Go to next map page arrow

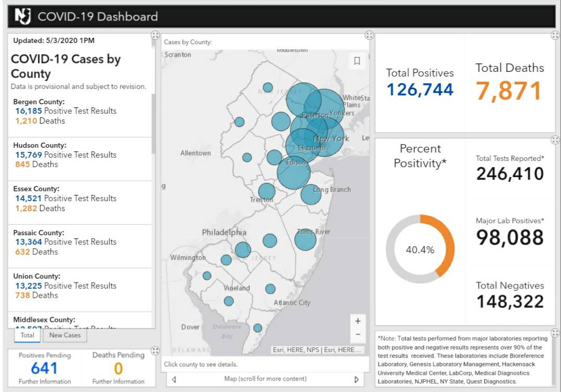356,379
